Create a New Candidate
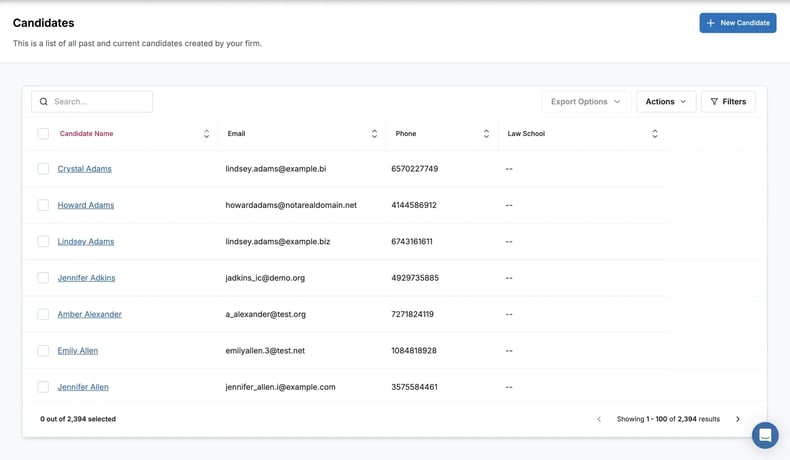The height and width of the screenshot is (460, 790). (x=738, y=23)
